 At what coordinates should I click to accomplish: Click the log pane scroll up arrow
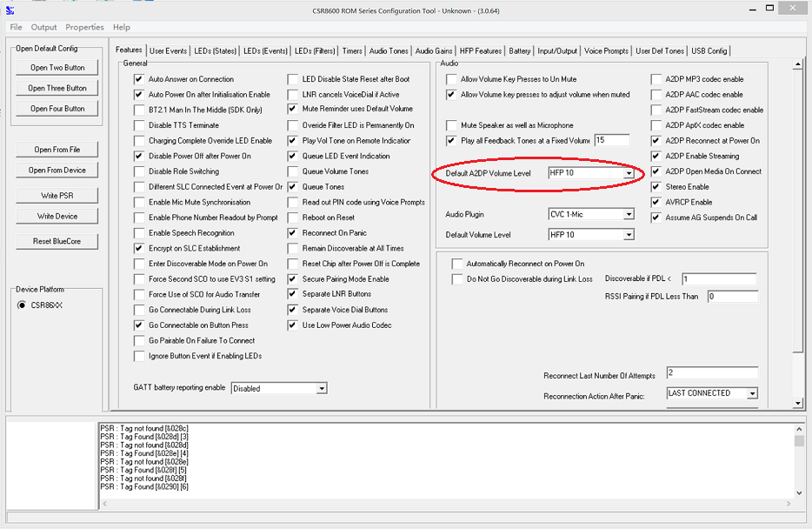tap(799, 429)
